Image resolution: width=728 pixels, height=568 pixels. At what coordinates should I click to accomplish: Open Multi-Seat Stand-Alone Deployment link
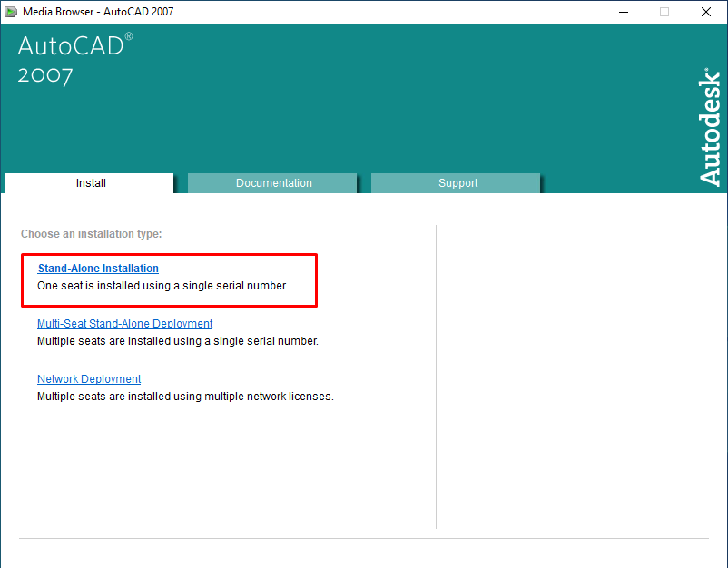pos(124,324)
